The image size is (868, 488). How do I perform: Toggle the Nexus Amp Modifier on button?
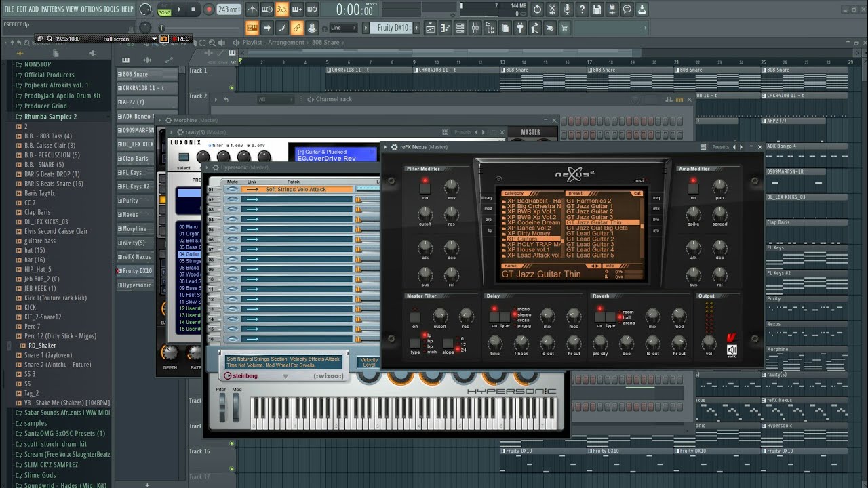click(693, 188)
